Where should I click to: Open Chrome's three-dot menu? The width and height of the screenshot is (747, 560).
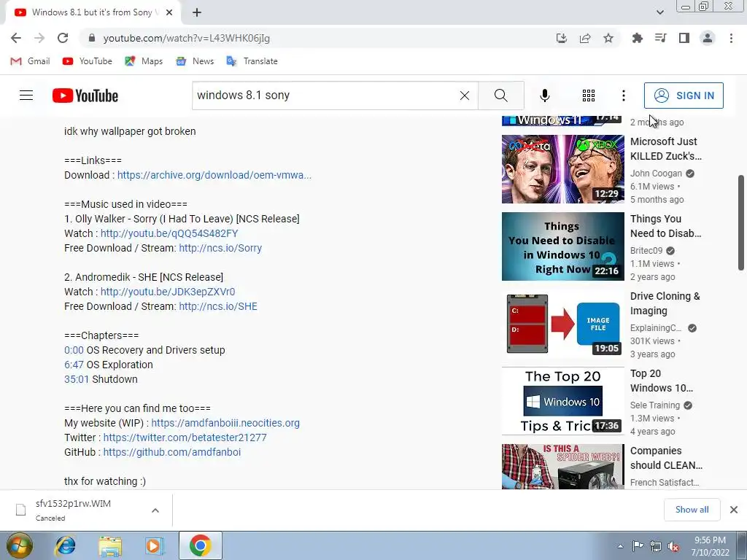(731, 38)
